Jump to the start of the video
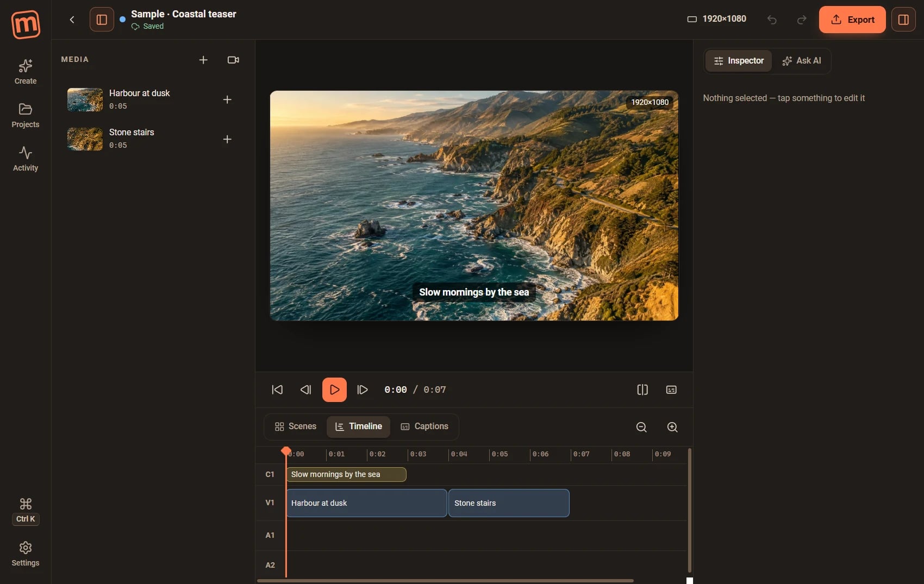This screenshot has width=924, height=584. [277, 390]
